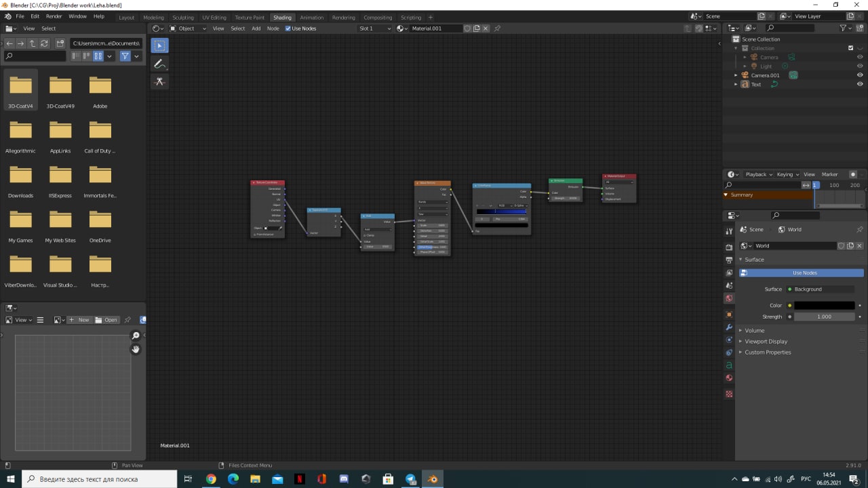The width and height of the screenshot is (868, 488).
Task: Switch to the UV Editing workspace tab
Action: (x=214, y=18)
